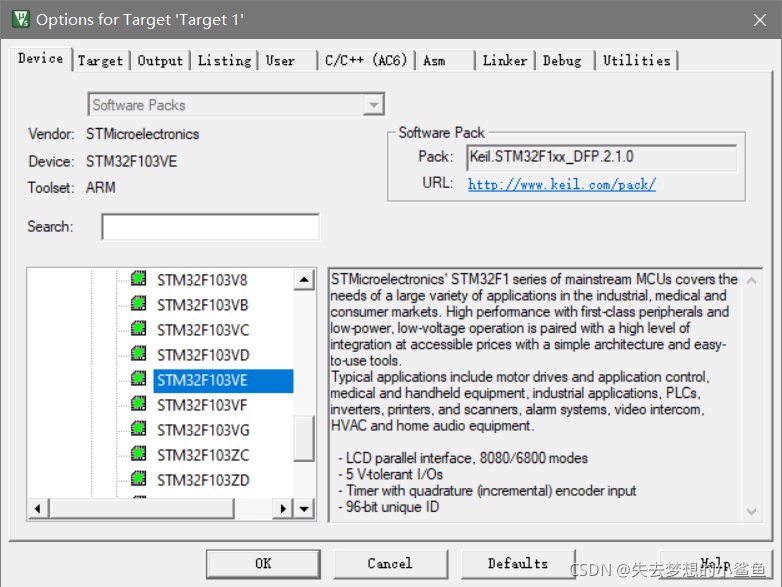Open the Software Packs dropdown
This screenshot has height=587, width=782.
point(374,105)
